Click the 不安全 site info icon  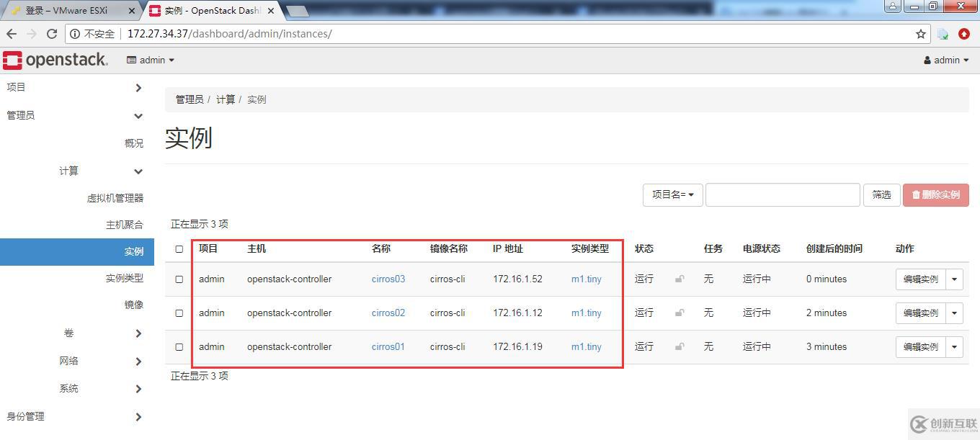coord(76,33)
